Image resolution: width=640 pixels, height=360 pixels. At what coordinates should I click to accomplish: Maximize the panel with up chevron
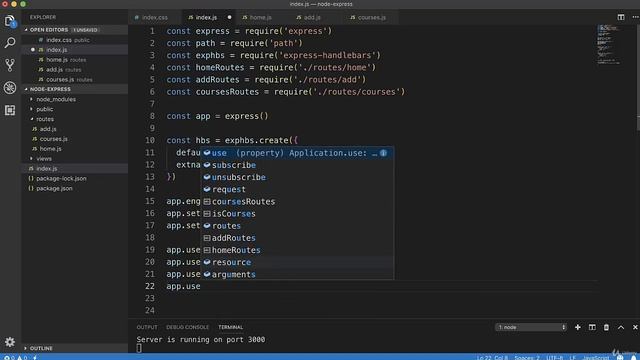click(621, 327)
